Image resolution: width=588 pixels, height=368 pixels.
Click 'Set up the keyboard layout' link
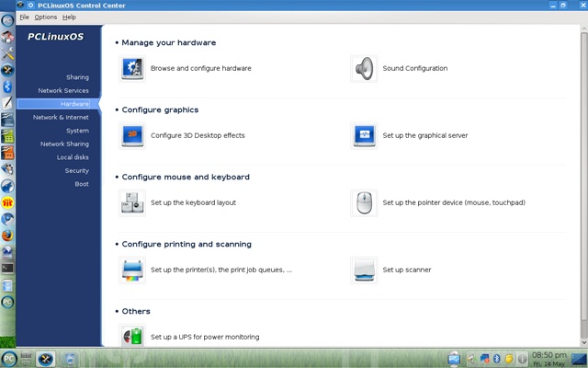pyautogui.click(x=194, y=202)
